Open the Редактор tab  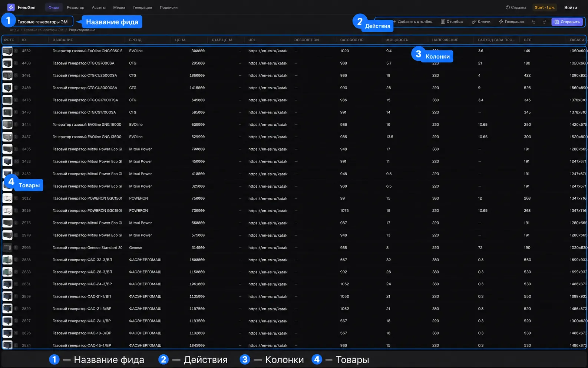click(76, 7)
